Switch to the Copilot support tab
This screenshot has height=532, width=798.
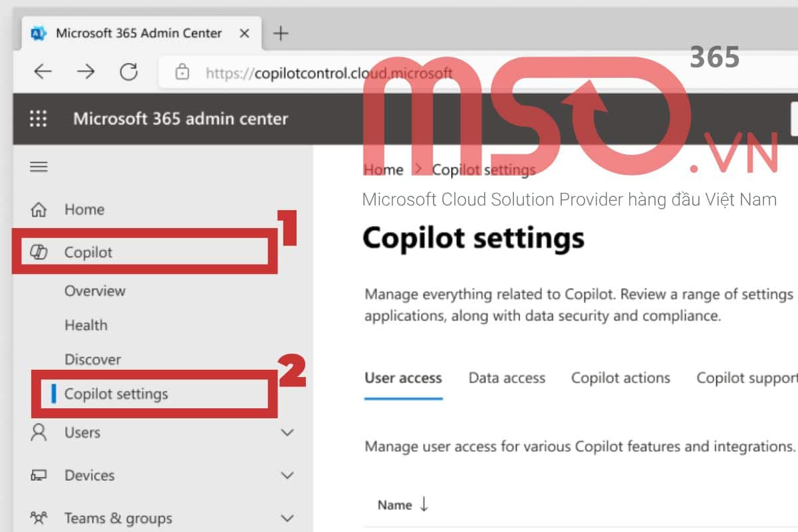pos(747,378)
